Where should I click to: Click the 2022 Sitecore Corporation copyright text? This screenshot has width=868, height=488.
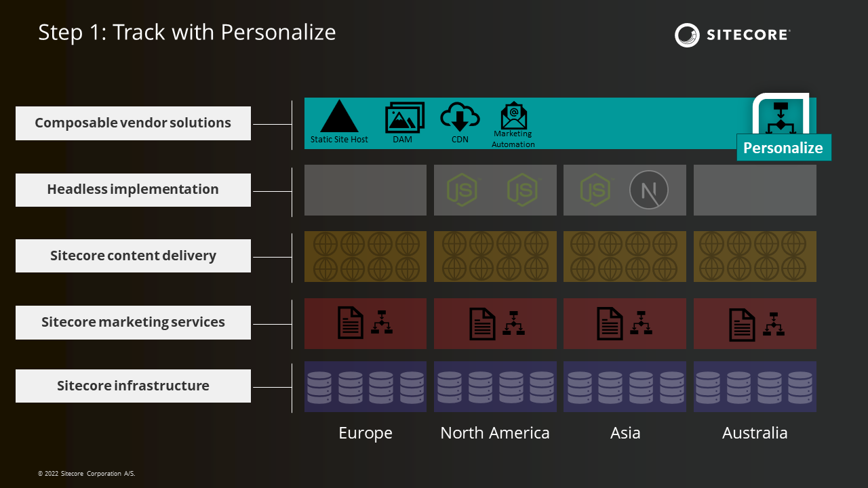coord(87,474)
